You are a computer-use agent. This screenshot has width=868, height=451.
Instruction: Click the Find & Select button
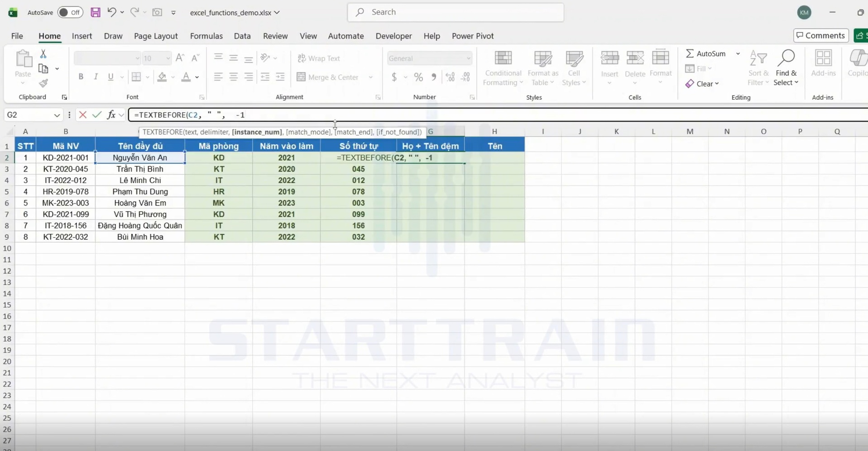point(786,68)
